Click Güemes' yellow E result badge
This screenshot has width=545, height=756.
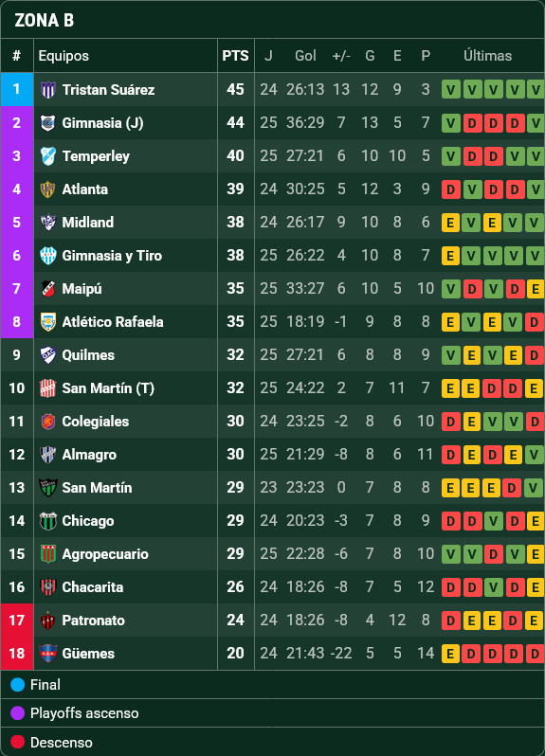450,654
